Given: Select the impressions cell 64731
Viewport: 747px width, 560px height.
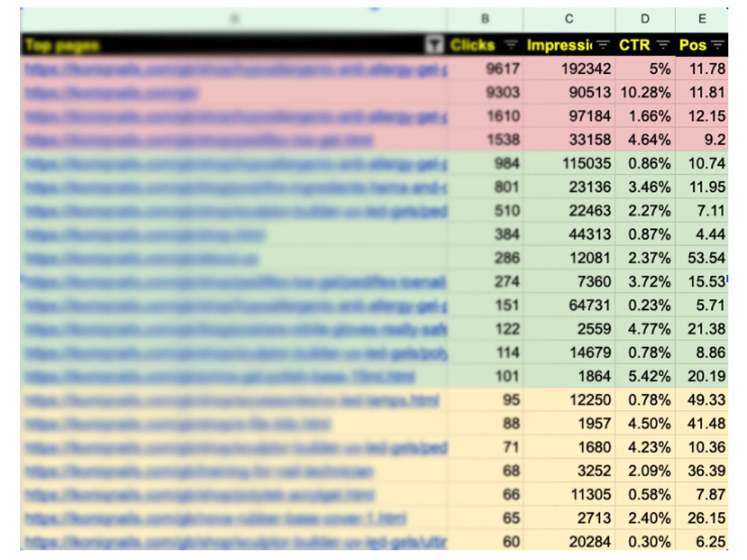Looking at the screenshot, I should pyautogui.click(x=568, y=305).
